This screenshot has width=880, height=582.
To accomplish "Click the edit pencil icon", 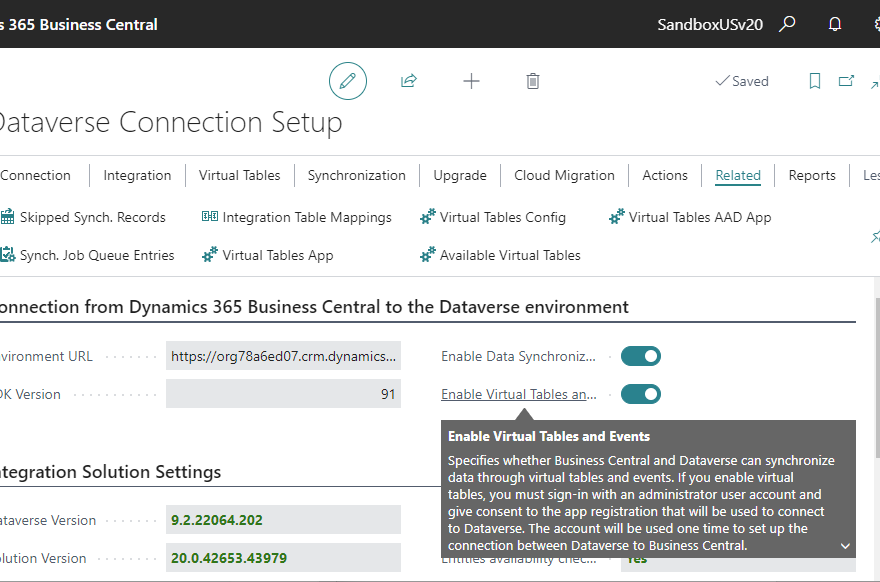I will pyautogui.click(x=347, y=81).
